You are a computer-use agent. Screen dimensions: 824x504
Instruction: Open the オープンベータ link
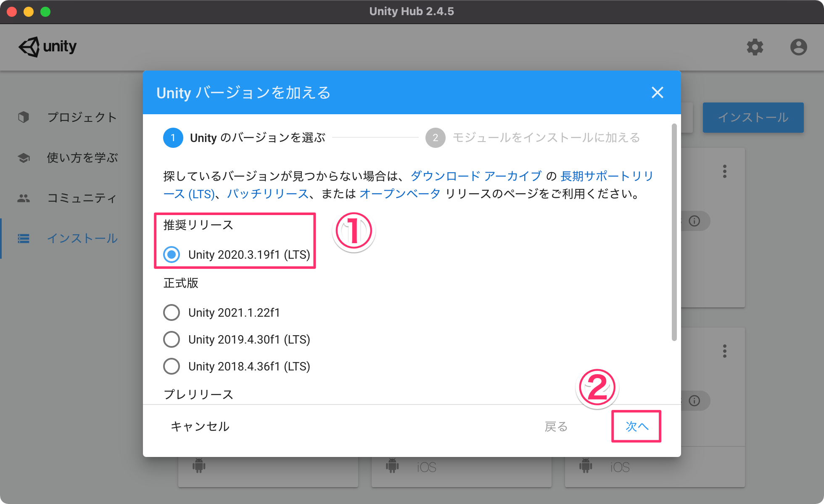400,194
